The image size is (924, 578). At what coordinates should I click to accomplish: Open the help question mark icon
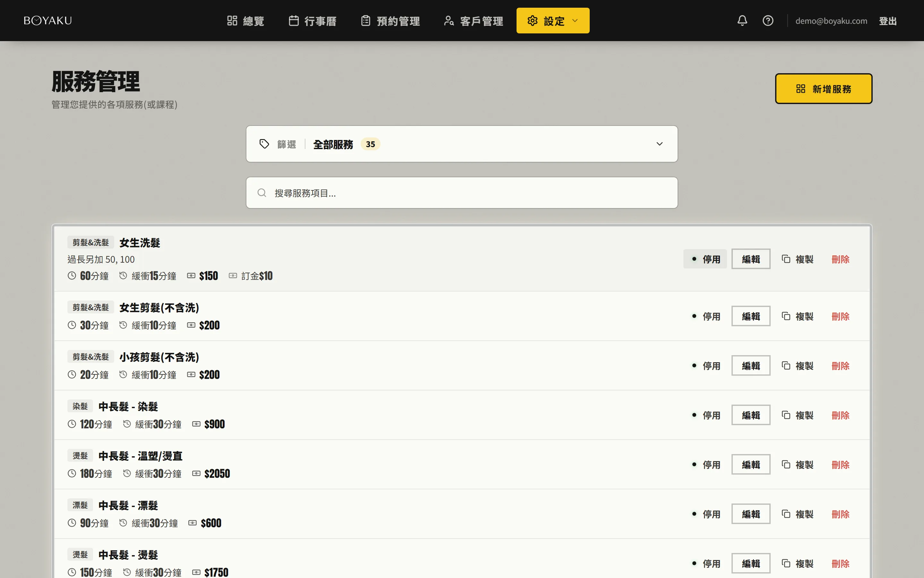coord(768,21)
